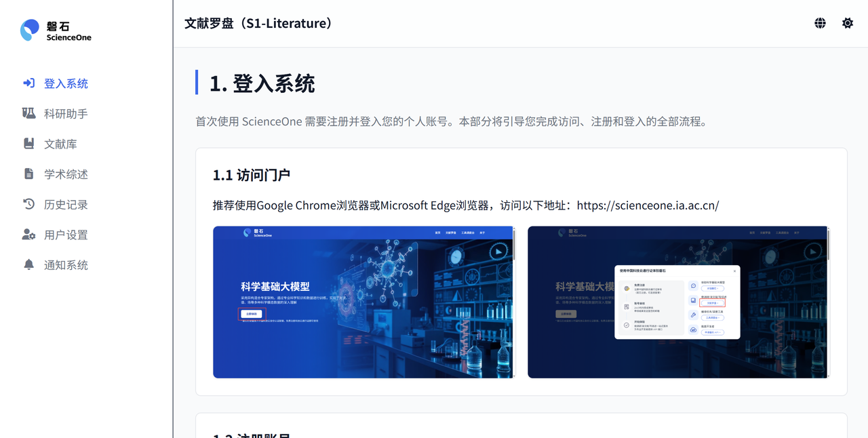Select the 学术综述 document icon

pyautogui.click(x=27, y=174)
